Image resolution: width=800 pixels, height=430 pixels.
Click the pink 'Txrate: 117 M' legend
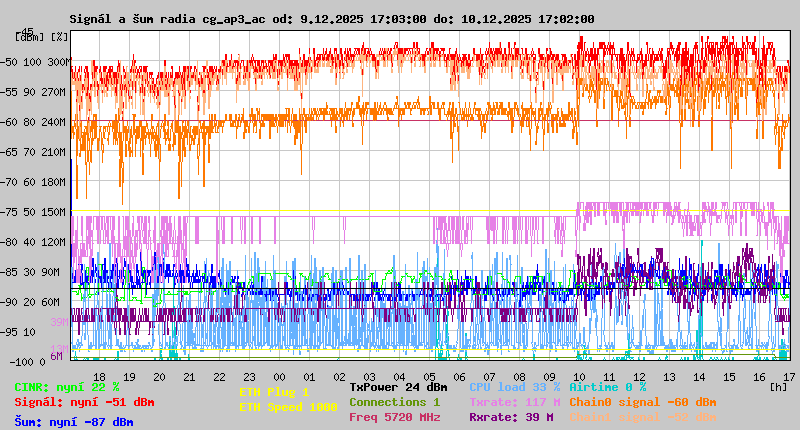(x=514, y=402)
